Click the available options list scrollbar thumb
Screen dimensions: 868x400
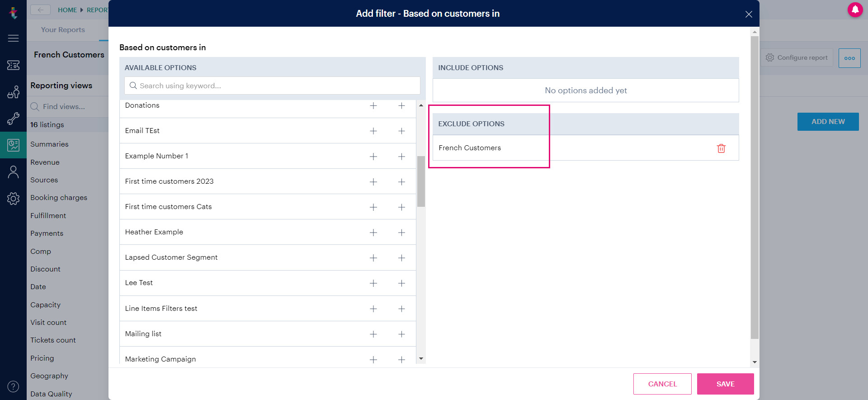point(421,181)
